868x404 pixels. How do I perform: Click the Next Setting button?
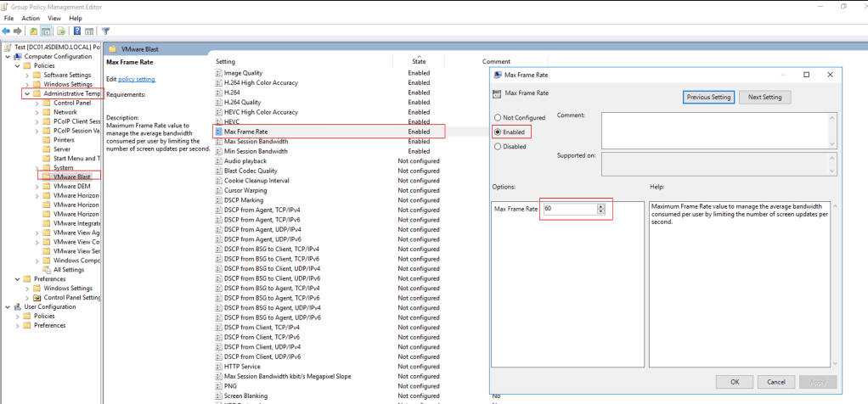(764, 98)
